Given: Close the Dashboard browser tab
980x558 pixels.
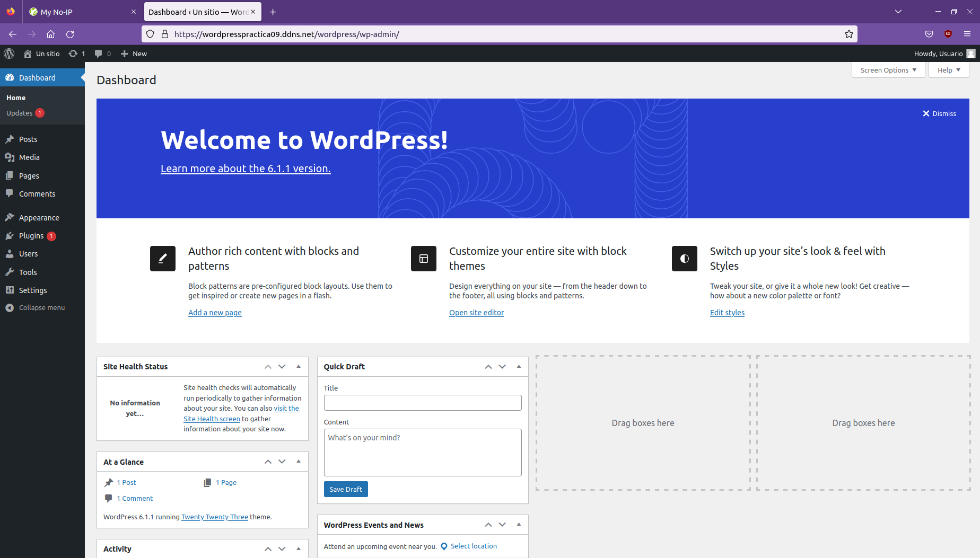Looking at the screenshot, I should coord(253,12).
